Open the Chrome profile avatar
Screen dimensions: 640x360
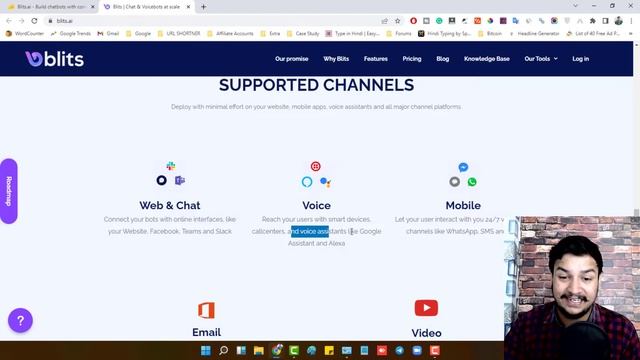coord(619,21)
